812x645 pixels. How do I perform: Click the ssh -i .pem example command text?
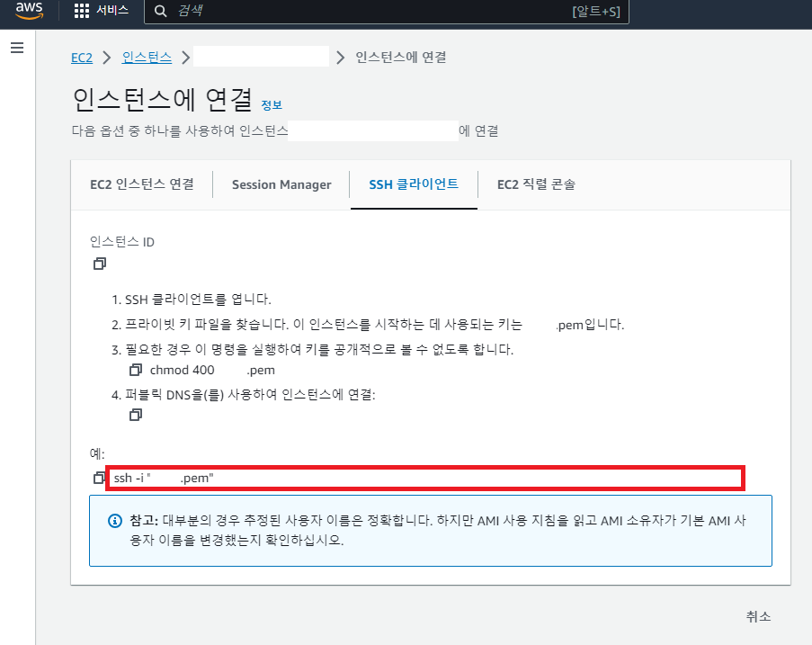pos(164,479)
